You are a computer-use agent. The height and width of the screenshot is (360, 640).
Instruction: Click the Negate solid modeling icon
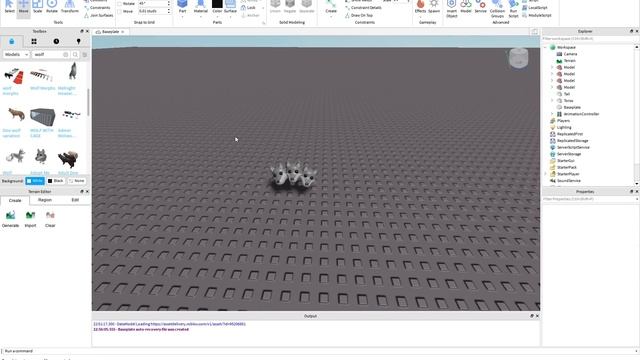point(290,7)
